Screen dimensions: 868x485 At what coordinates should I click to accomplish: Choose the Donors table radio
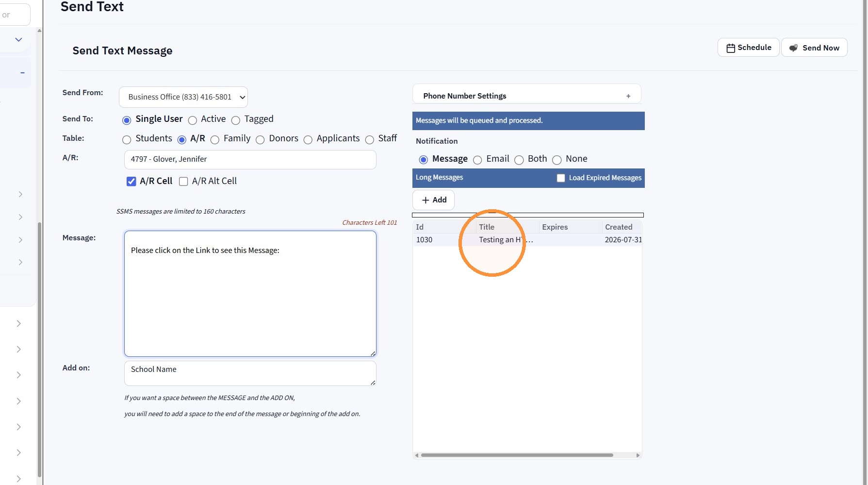click(x=260, y=139)
